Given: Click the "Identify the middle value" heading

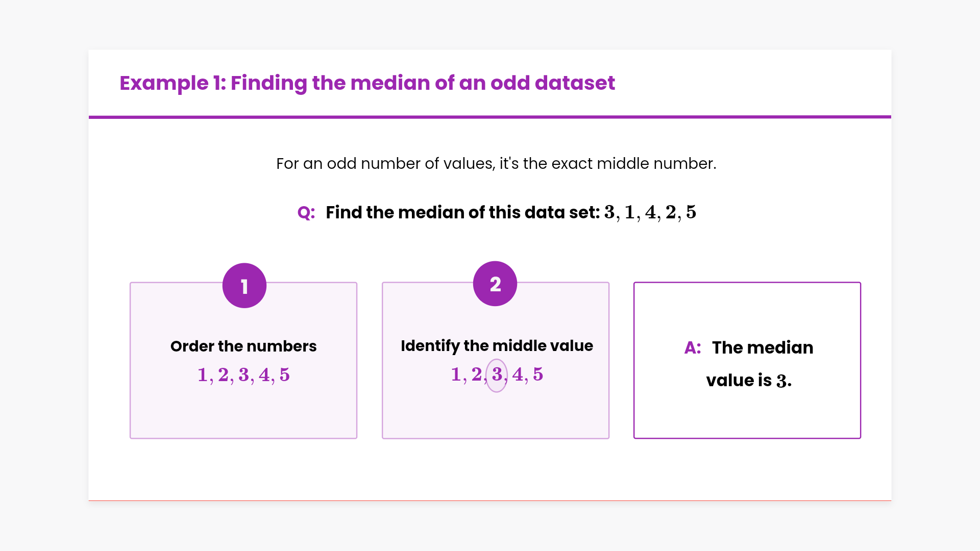Looking at the screenshot, I should [497, 345].
